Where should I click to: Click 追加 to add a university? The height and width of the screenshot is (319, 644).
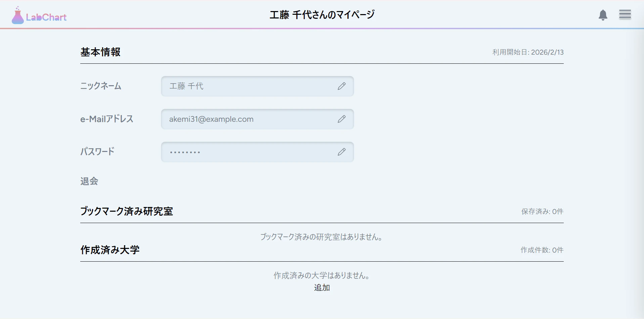coord(322,287)
